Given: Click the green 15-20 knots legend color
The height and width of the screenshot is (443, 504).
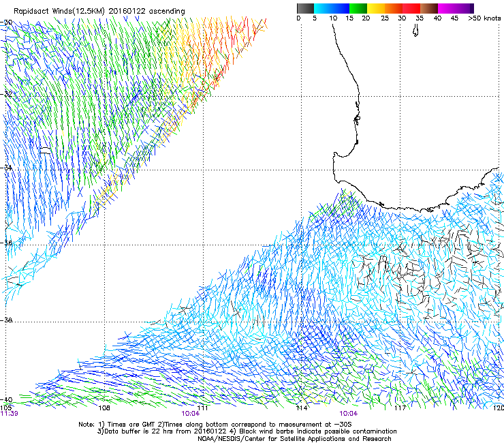Looking at the screenshot, I should (358, 8).
